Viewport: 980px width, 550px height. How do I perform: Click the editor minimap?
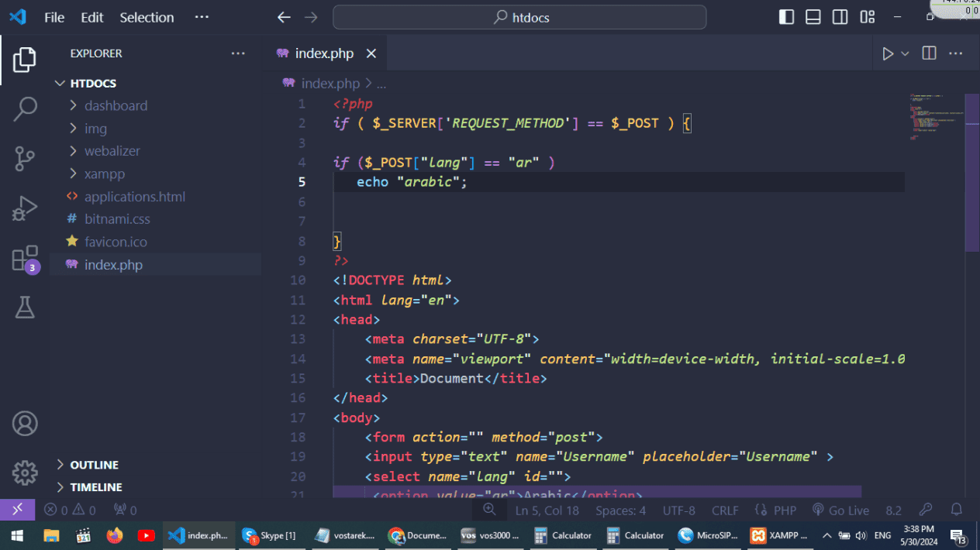[x=937, y=116]
